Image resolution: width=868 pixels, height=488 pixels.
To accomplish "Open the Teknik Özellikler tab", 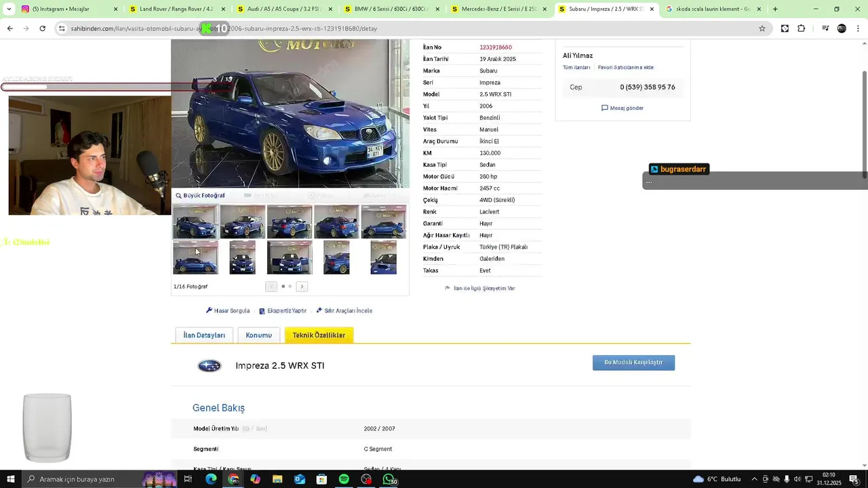I will pyautogui.click(x=319, y=335).
